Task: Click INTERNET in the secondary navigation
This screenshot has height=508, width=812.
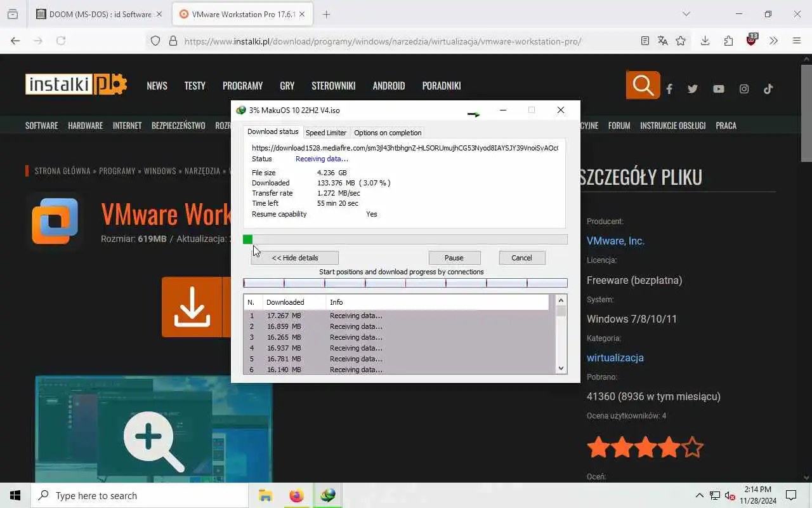Action: (x=127, y=126)
